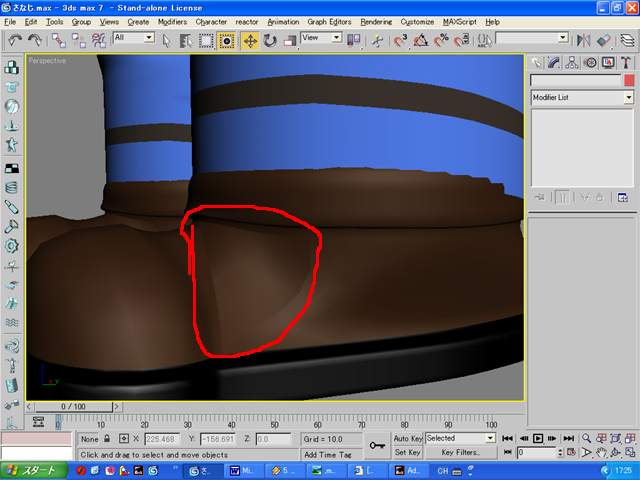This screenshot has width=640, height=480.
Task: Click the Undo arrow icon
Action: (15, 40)
